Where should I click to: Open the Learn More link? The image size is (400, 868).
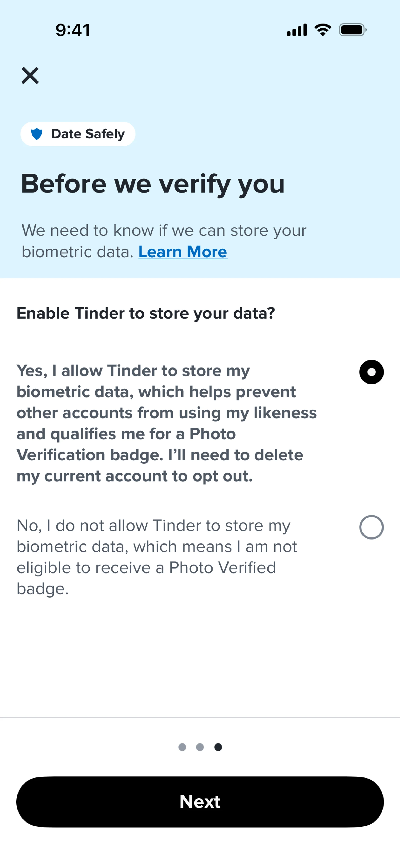[183, 252]
